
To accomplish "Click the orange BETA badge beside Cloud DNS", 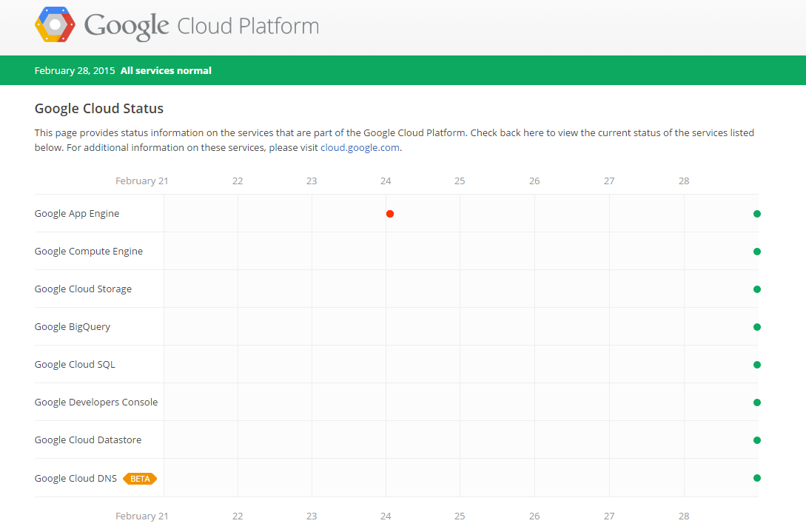I will click(140, 479).
